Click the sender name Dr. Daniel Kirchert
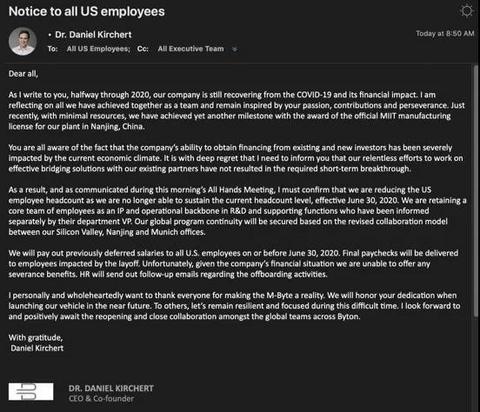The height and width of the screenshot is (412, 480). tap(93, 35)
